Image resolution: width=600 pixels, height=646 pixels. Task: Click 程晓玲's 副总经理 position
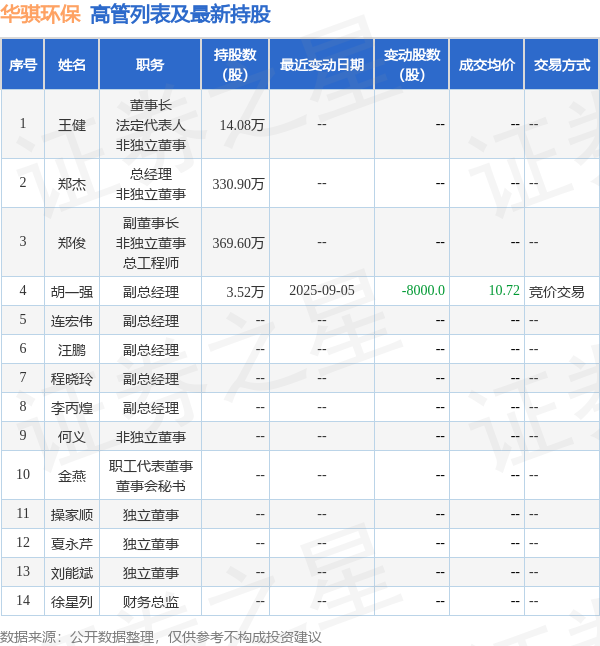click(x=151, y=379)
